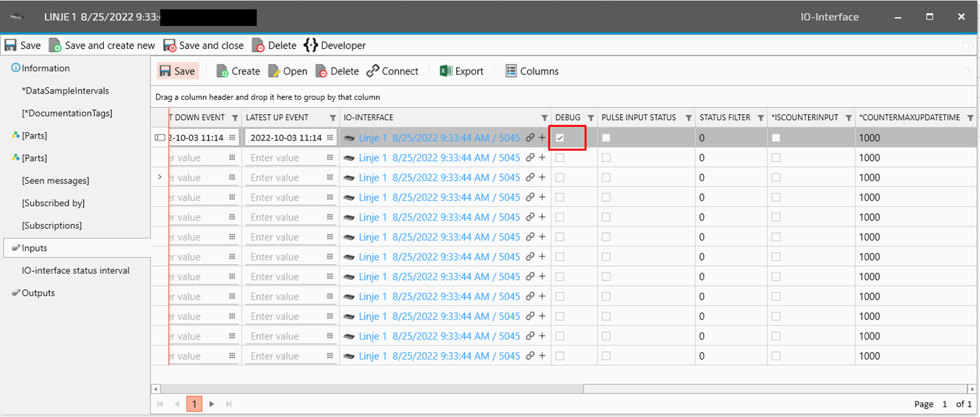Viewport: 980px width, 417px height.
Task: Click Save and create new button
Action: [102, 46]
